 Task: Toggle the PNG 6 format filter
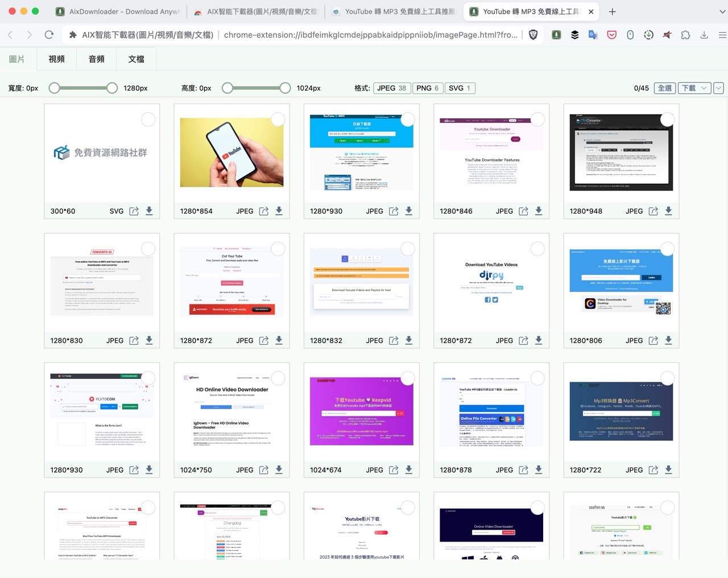pos(428,88)
